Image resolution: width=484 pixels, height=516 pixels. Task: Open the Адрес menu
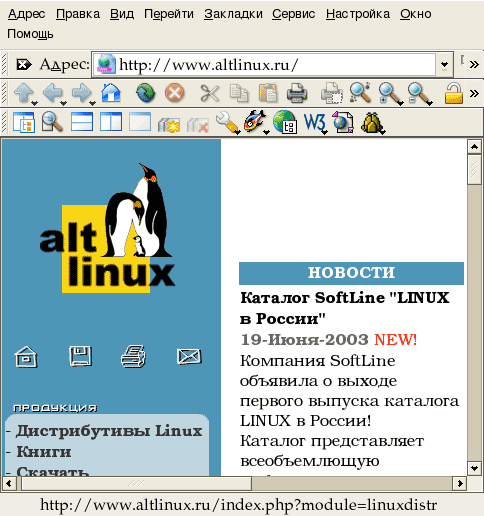pos(26,14)
